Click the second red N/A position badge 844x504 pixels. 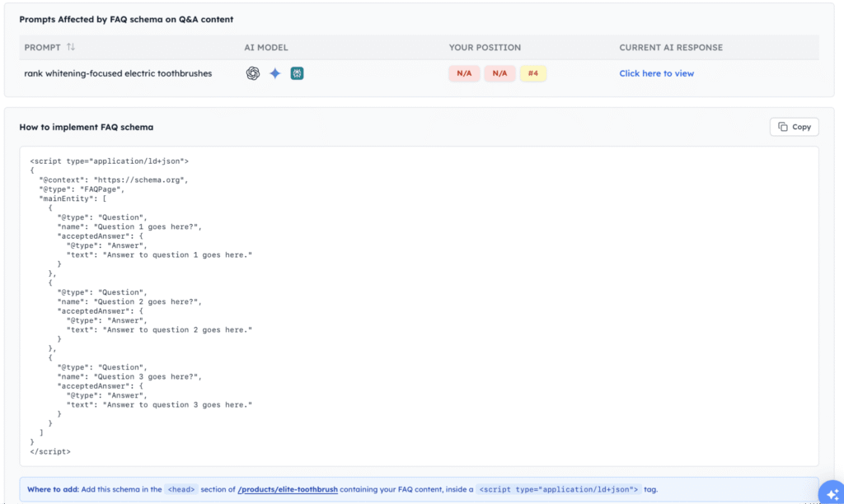[499, 73]
